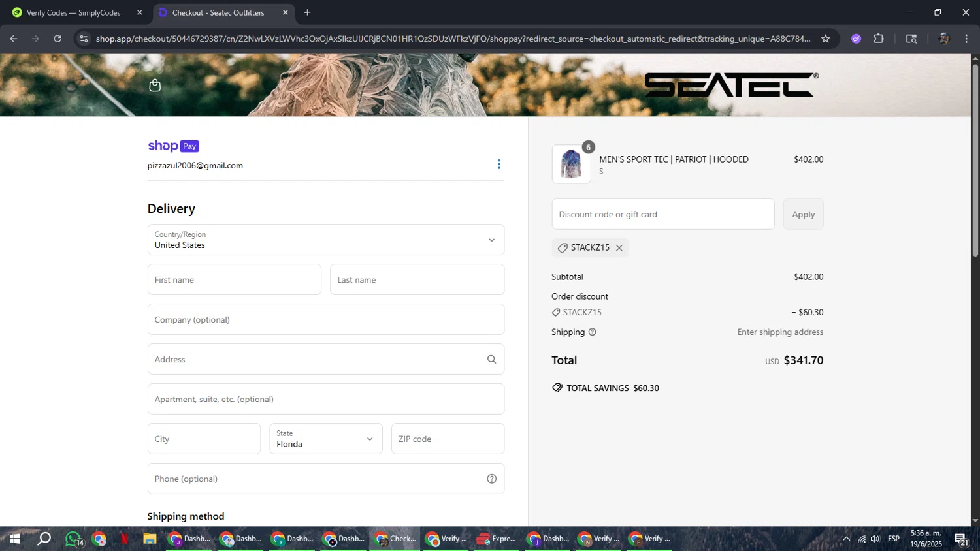Close the Verify Codes SimplyCodes tab
This screenshot has height=551, width=980.
(139, 12)
